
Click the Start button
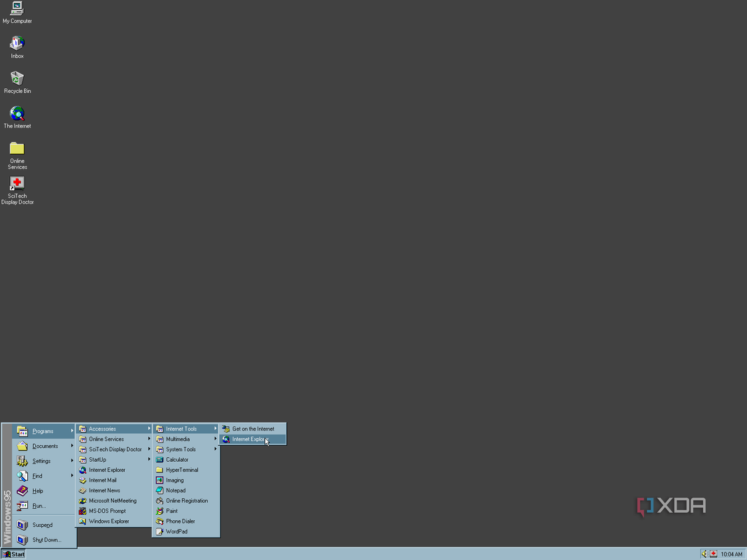[x=13, y=554]
